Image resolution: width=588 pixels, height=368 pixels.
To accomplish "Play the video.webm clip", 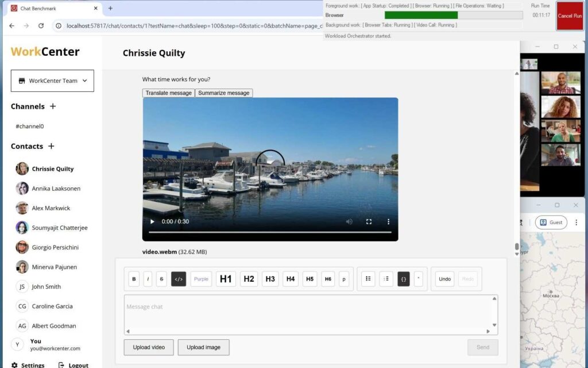I will click(x=152, y=221).
